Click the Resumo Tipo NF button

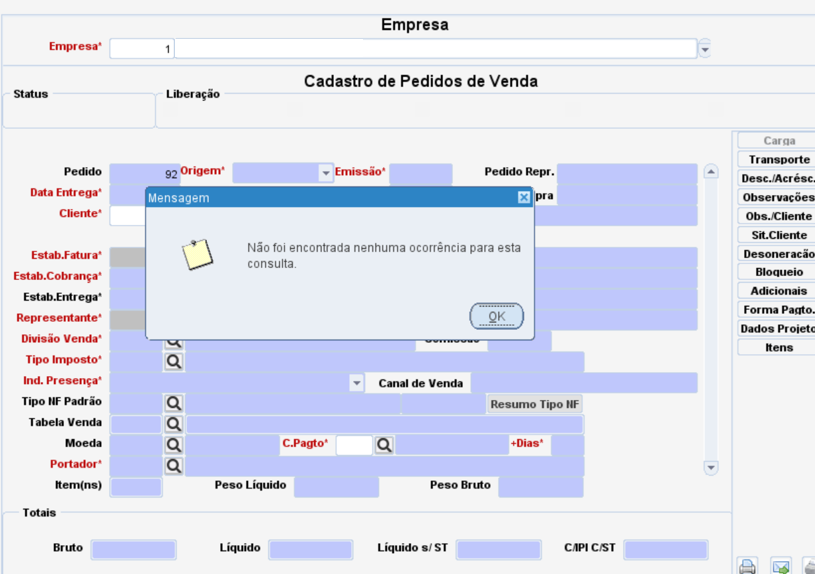[534, 404]
